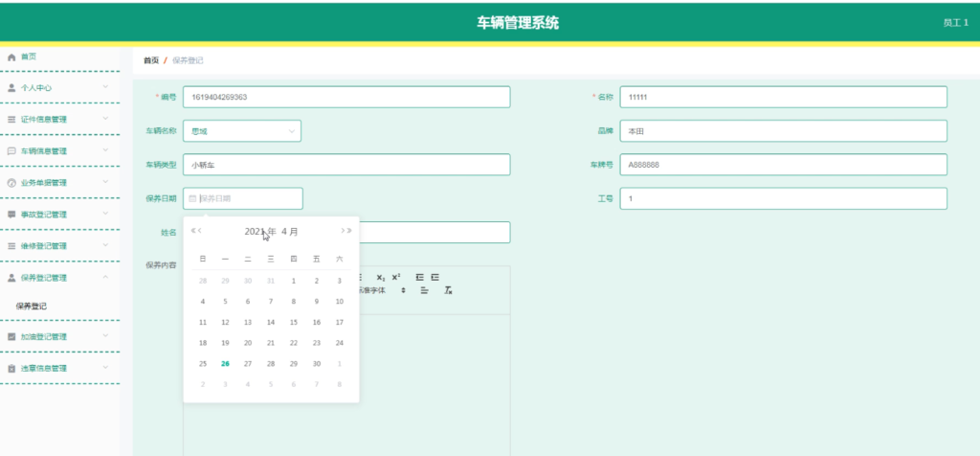Click the chart icon for 加油登记管理
Viewport: 980px width, 456px height.
tap(11, 336)
